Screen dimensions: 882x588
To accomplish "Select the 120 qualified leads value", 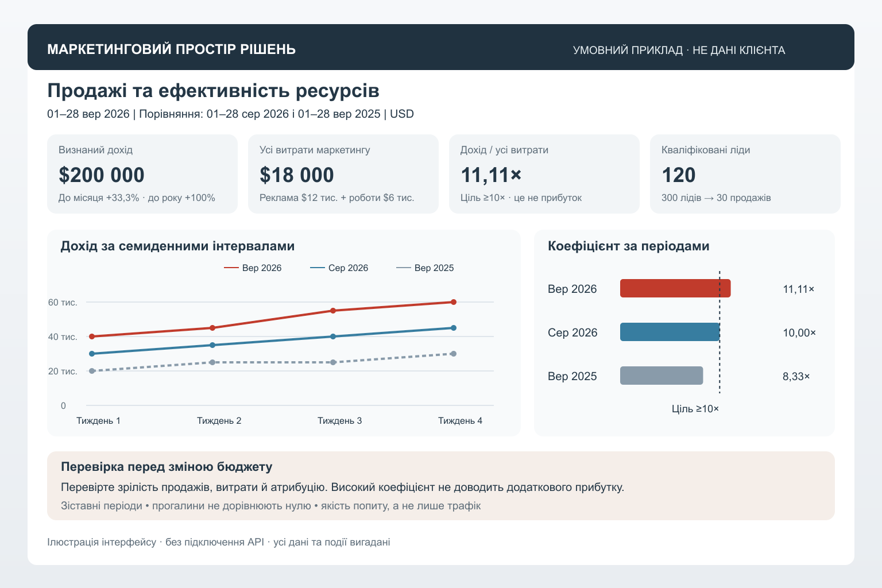I will point(679,175).
